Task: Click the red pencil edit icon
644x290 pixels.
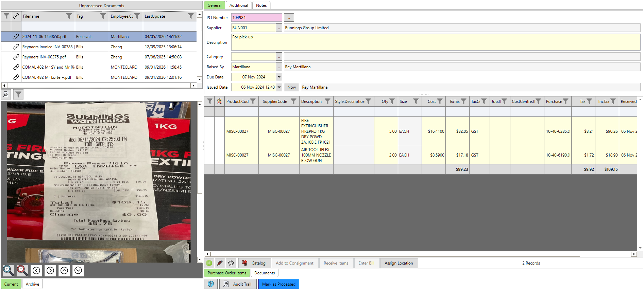Action: (220, 263)
